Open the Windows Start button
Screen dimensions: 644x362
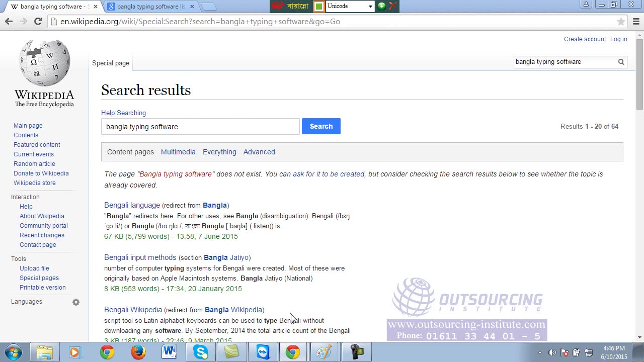click(x=14, y=352)
